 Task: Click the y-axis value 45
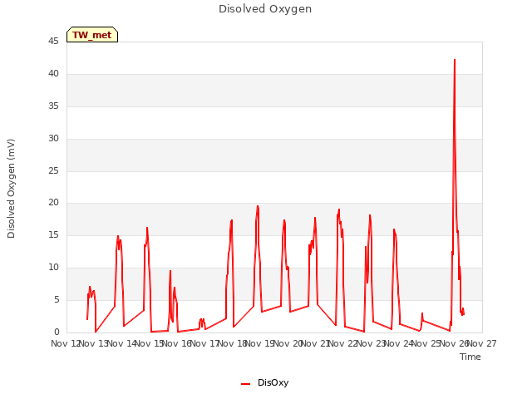(x=53, y=42)
